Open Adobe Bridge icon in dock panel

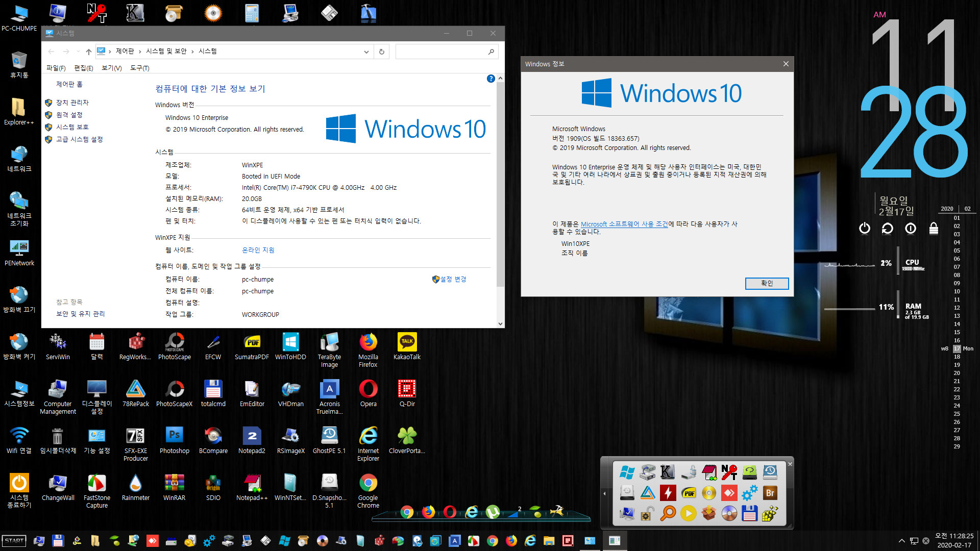coord(770,493)
